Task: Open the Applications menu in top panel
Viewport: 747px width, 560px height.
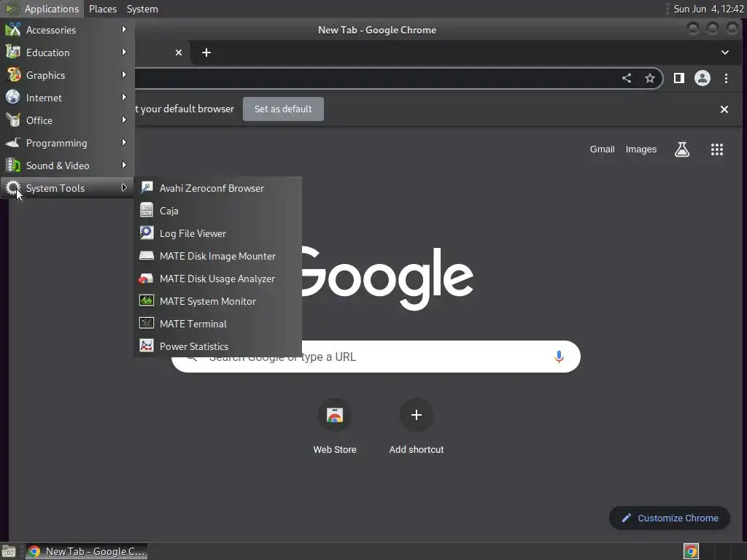Action: [43, 9]
